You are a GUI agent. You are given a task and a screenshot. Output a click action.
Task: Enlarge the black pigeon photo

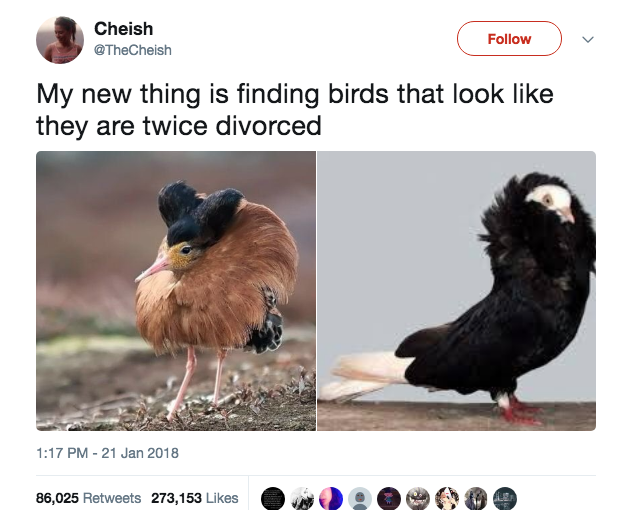click(457, 291)
